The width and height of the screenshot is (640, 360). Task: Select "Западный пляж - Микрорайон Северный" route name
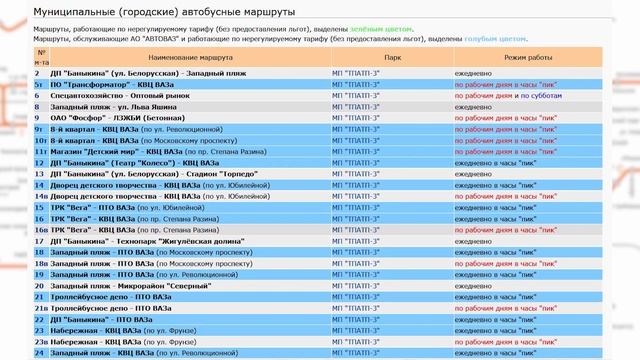coord(131,286)
